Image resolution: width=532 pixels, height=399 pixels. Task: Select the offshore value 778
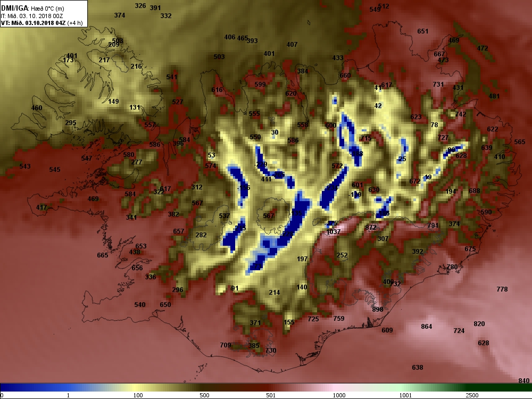(502, 289)
